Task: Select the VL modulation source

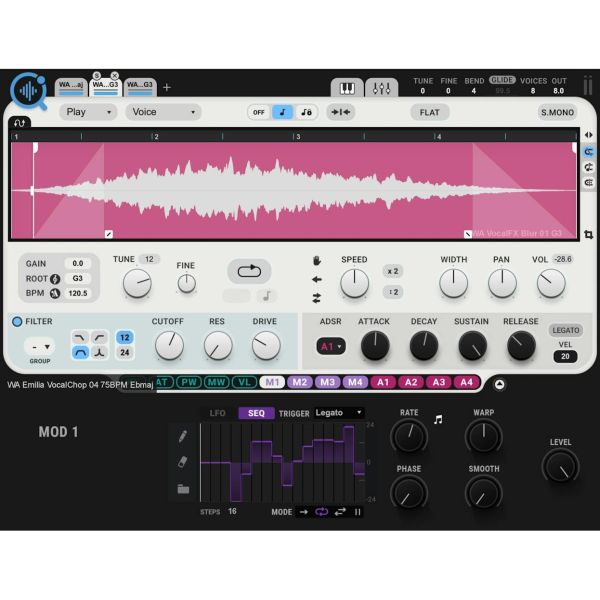Action: pyautogui.click(x=245, y=382)
